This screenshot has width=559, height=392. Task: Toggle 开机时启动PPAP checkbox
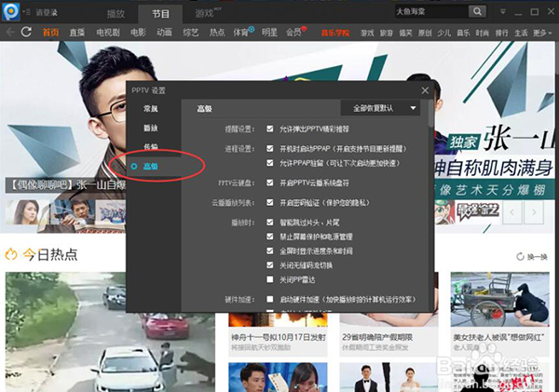click(270, 148)
